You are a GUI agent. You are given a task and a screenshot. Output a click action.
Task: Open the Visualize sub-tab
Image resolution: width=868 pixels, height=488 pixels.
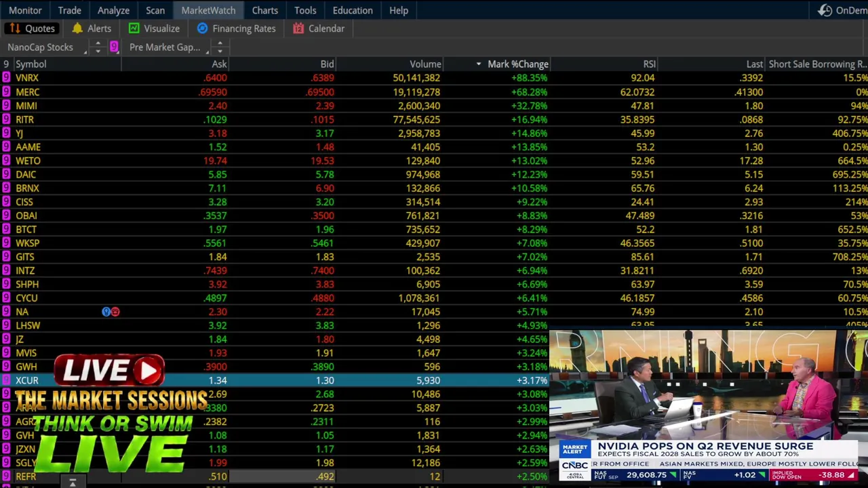coord(155,28)
